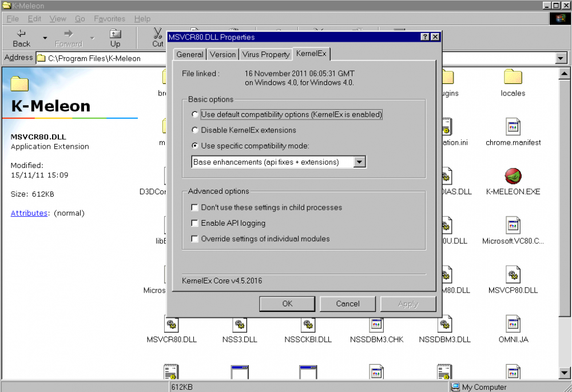Open the Favorites menu
572x392 pixels.
pos(109,19)
